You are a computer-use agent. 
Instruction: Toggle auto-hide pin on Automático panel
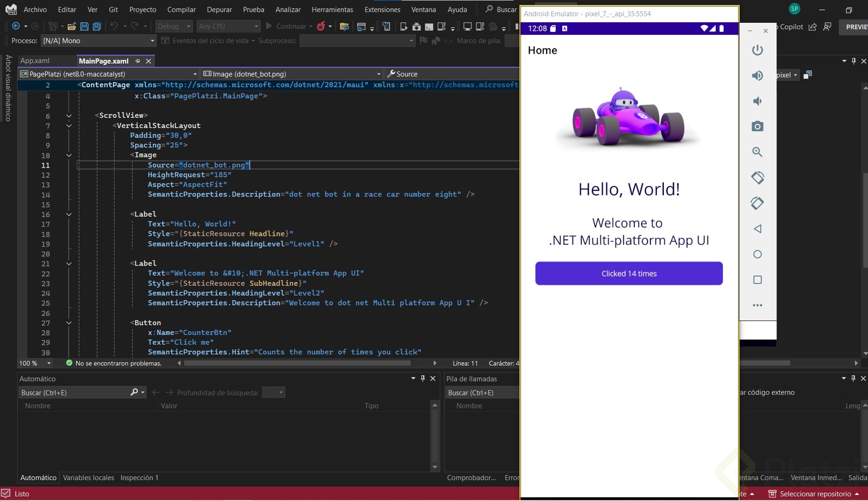(423, 379)
